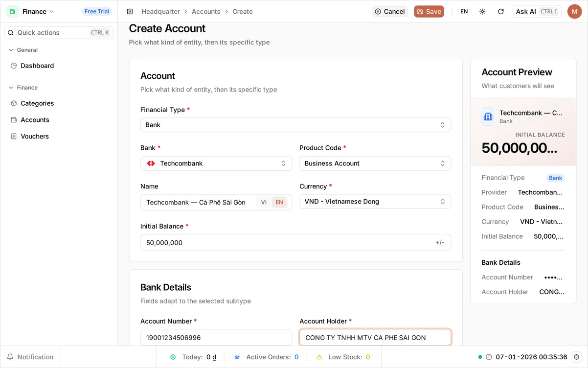The width and height of the screenshot is (588, 368).
Task: Click the Techcombank — C... preview title
Action: (x=531, y=113)
